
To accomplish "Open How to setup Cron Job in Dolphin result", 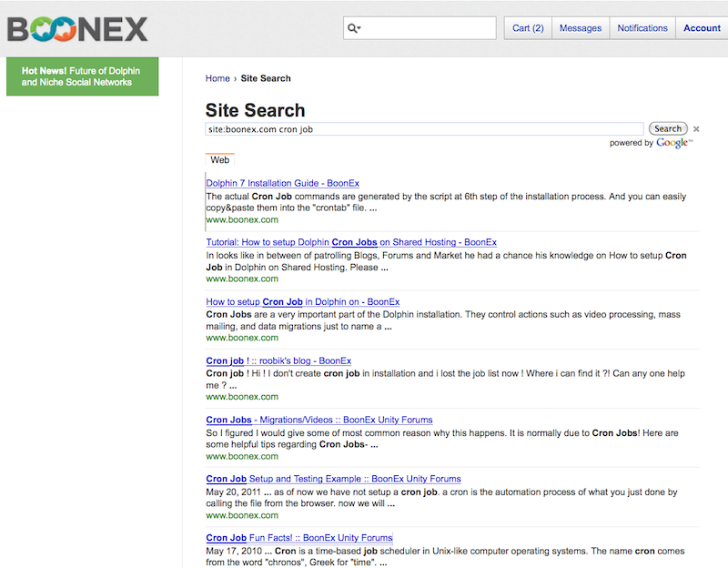I will click(x=303, y=301).
